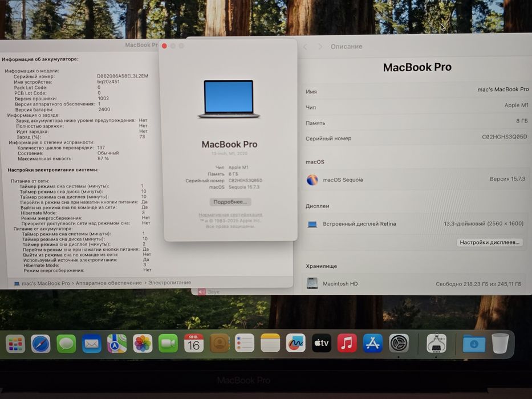Open Reminders from the Dock

pos(245,343)
